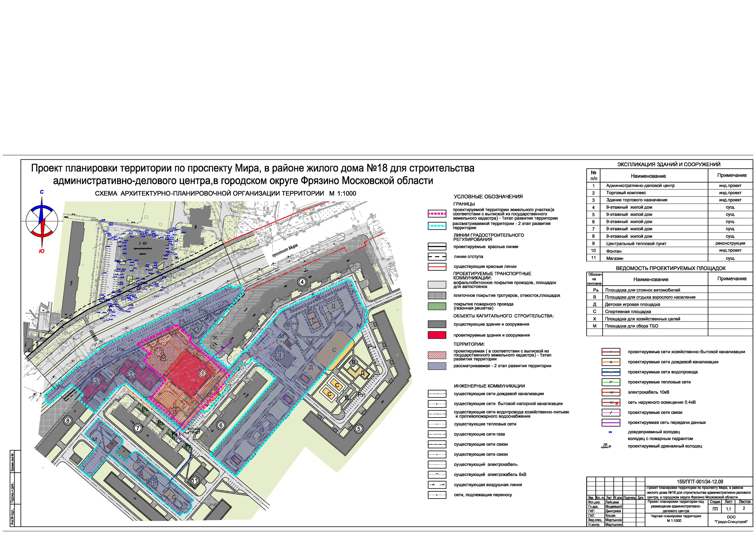The height and width of the screenshot is (534, 756).
Task: Select circled marker 7 on the map
Action: (138, 428)
